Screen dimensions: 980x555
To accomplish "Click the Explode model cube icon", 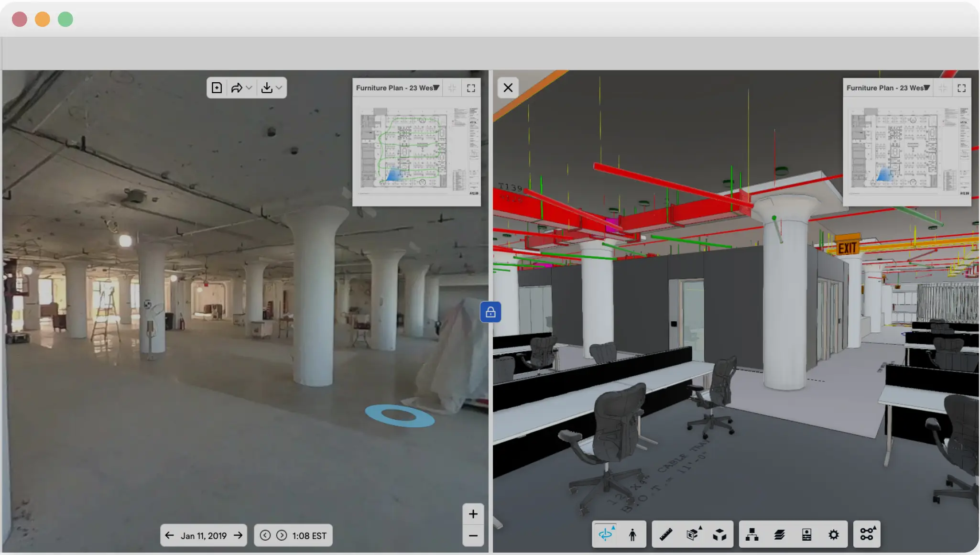I will [x=719, y=534].
